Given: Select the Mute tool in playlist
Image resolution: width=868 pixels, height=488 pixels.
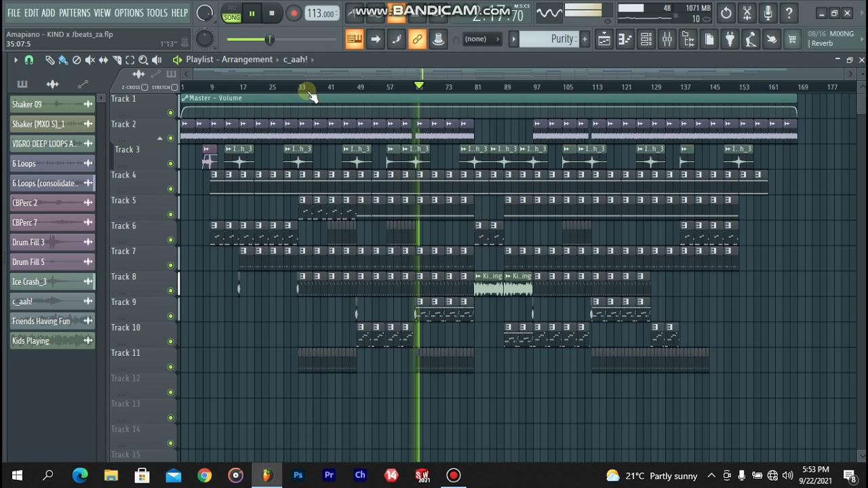Looking at the screenshot, I should [x=90, y=60].
